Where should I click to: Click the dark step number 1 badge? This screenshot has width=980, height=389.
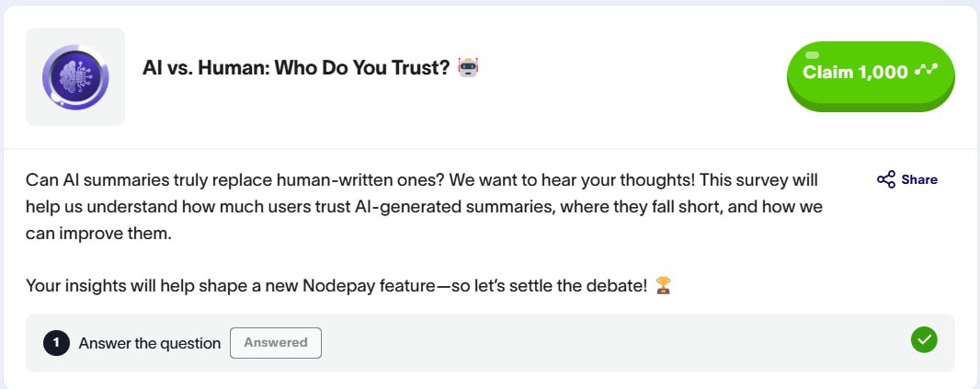tap(56, 343)
